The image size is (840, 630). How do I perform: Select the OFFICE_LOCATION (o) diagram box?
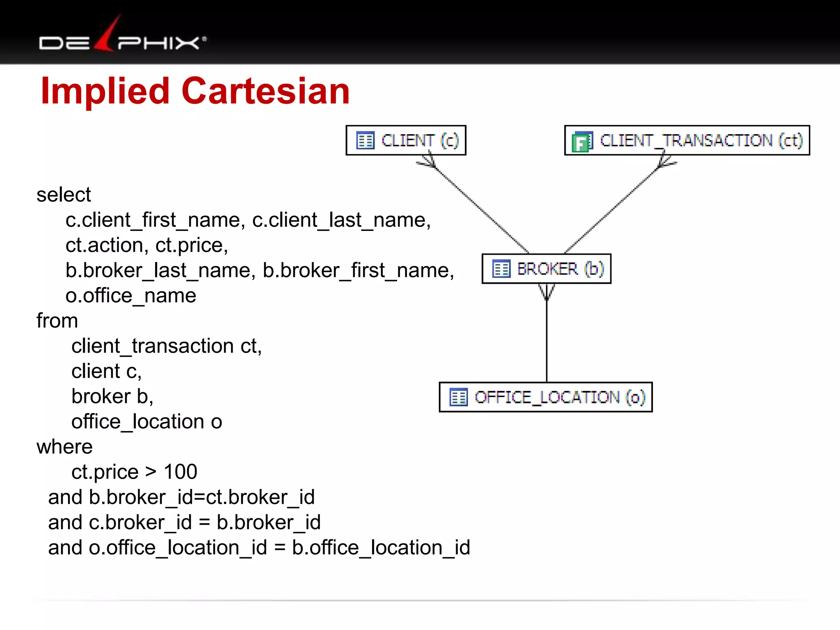coord(546,397)
